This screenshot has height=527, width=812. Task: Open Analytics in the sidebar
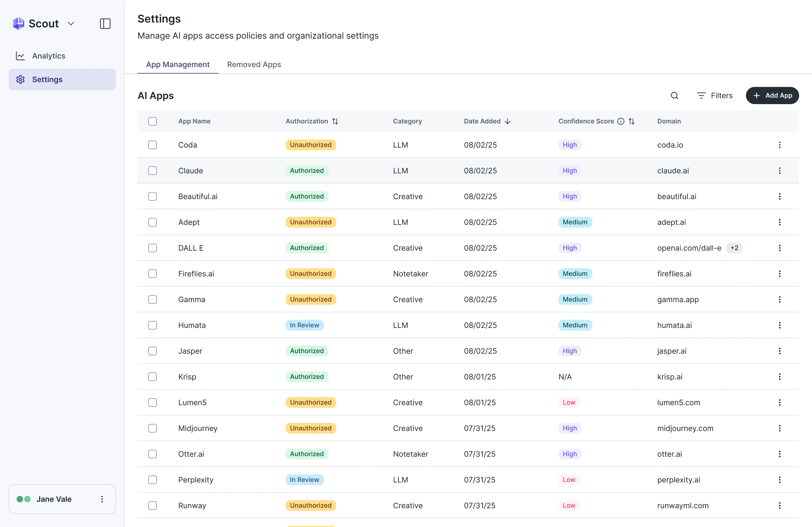pyautogui.click(x=62, y=56)
